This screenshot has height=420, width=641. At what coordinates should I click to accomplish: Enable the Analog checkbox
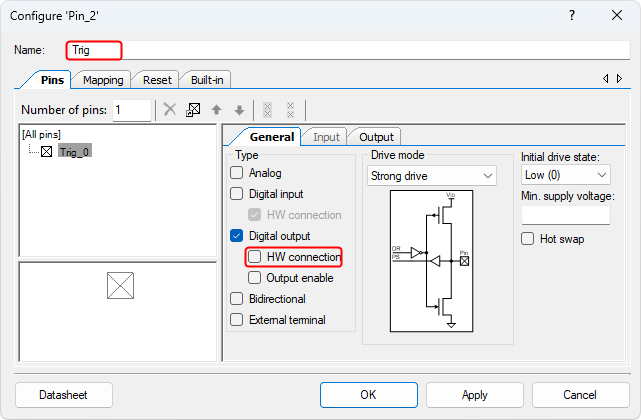coord(237,173)
